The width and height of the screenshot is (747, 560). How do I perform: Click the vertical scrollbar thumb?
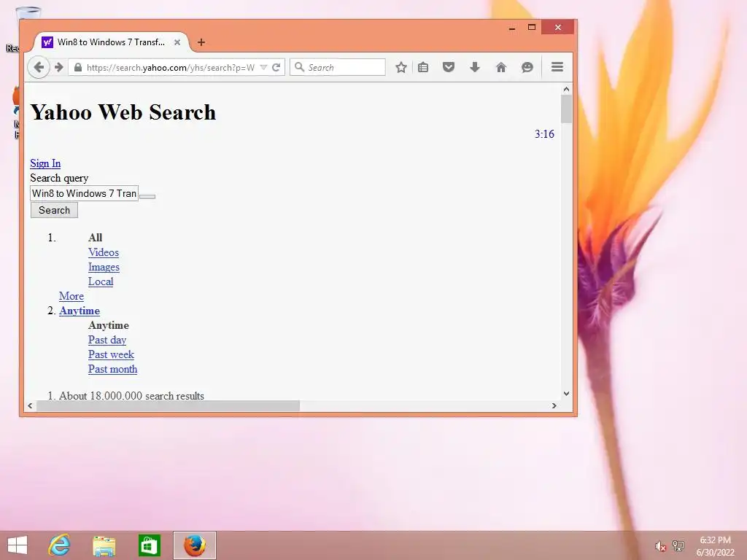tap(566, 109)
